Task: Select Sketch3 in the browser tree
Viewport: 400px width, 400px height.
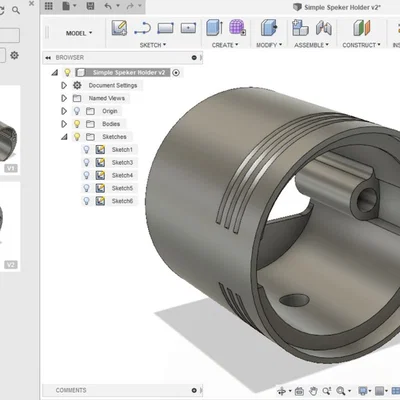Action: click(122, 162)
